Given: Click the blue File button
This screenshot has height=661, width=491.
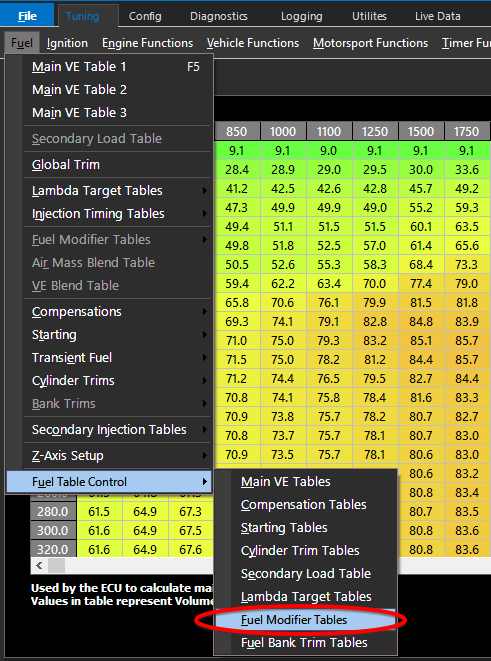Looking at the screenshot, I should click(x=27, y=16).
